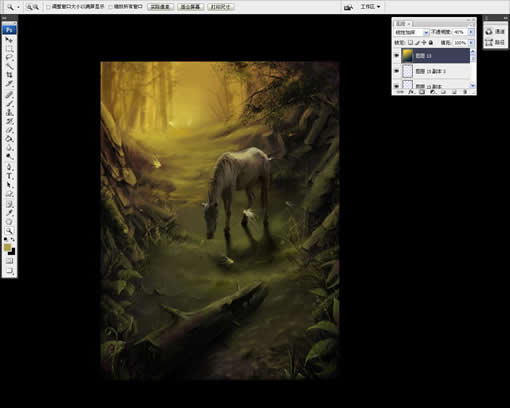Select the Dodge tool
The image size is (510, 408).
click(x=9, y=156)
